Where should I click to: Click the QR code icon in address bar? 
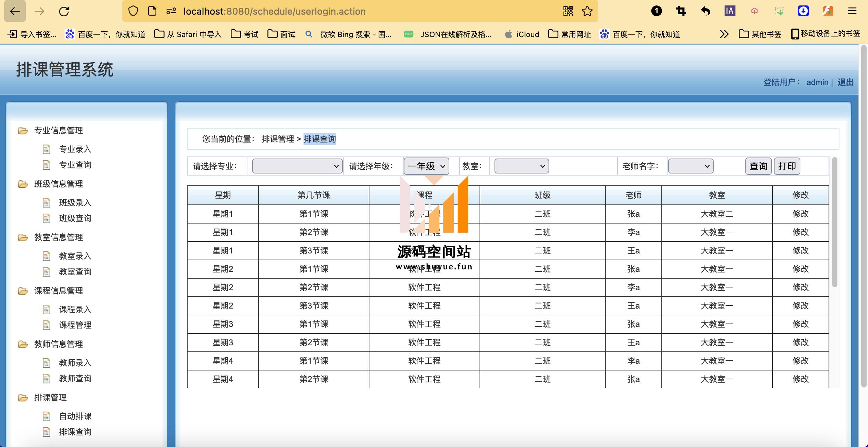point(568,11)
